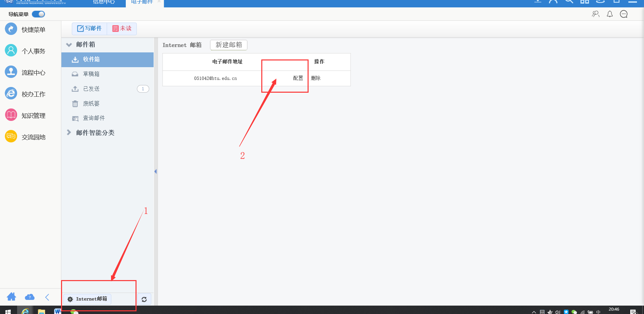Go to home via house icon

(11, 297)
